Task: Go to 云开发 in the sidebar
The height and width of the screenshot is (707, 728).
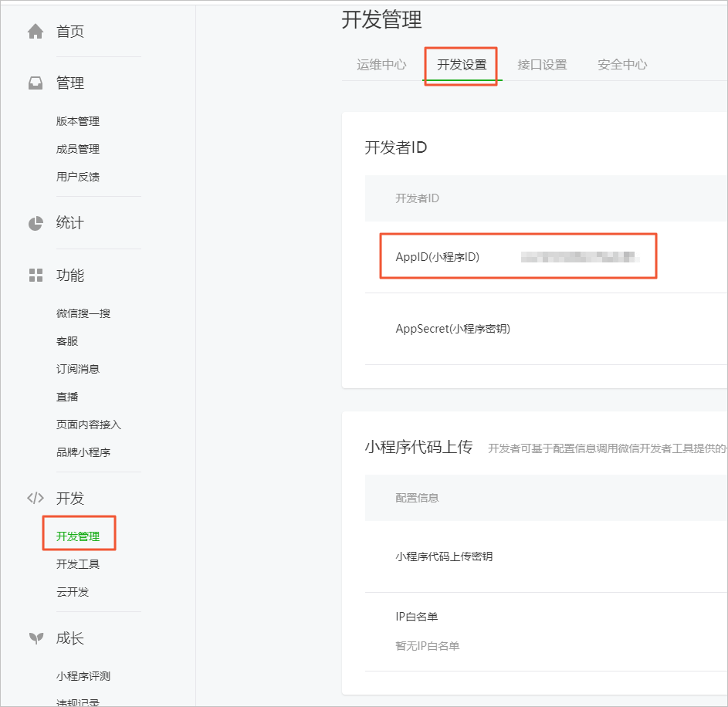Action: 73,592
